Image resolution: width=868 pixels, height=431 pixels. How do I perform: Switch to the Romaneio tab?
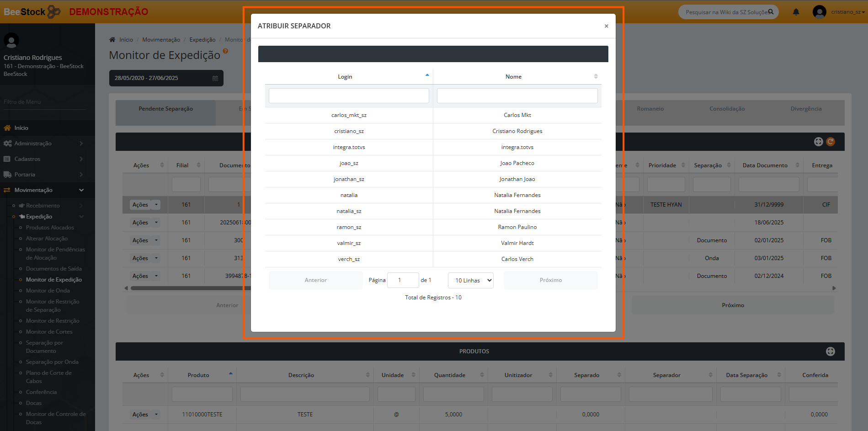(x=650, y=109)
